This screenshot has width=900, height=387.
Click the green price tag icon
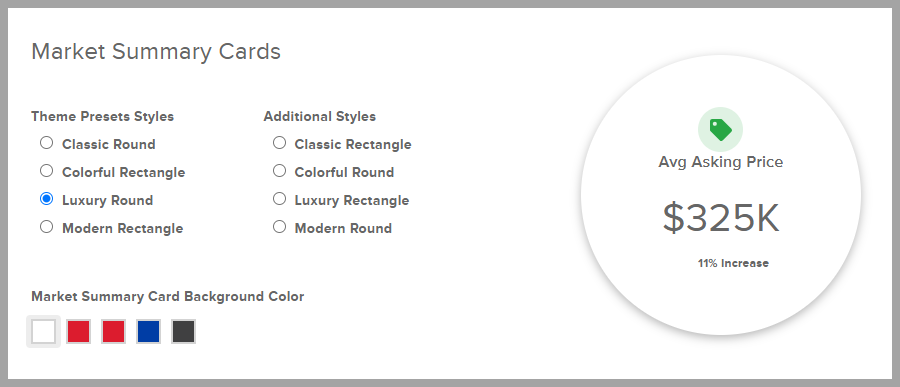point(720,129)
